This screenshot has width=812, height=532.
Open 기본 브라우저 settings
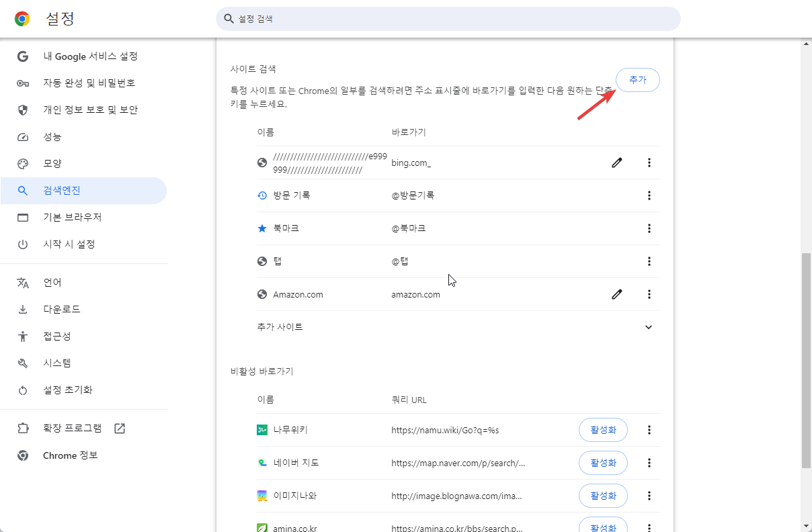pos(71,217)
